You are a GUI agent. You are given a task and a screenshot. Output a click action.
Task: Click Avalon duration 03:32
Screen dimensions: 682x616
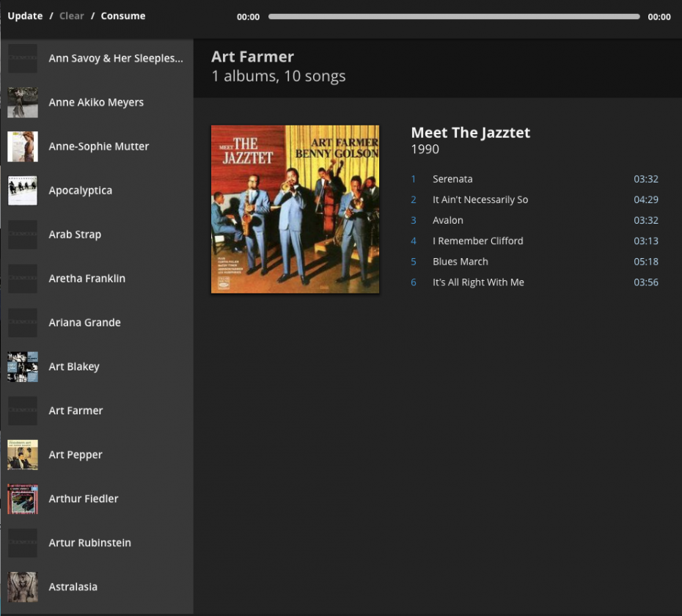point(646,220)
